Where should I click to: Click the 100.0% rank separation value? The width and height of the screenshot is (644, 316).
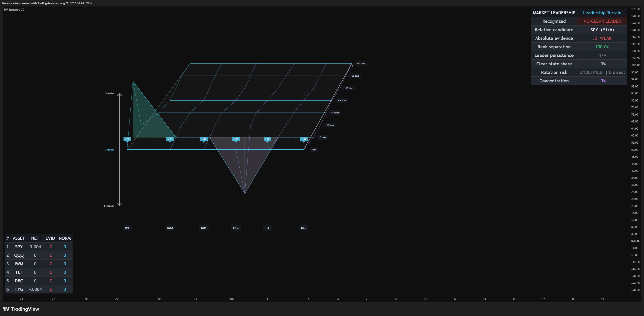(602, 47)
